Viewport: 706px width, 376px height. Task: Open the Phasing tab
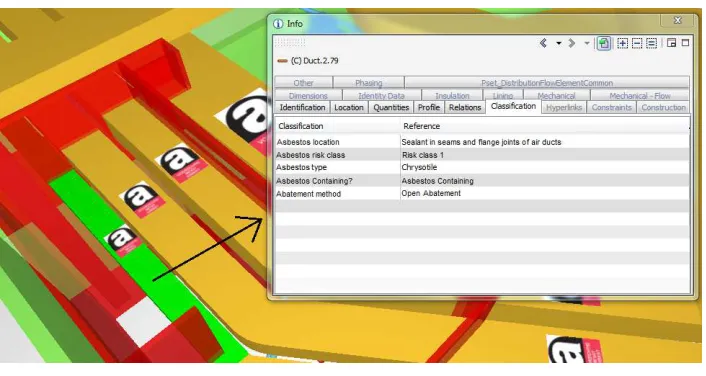(x=368, y=83)
